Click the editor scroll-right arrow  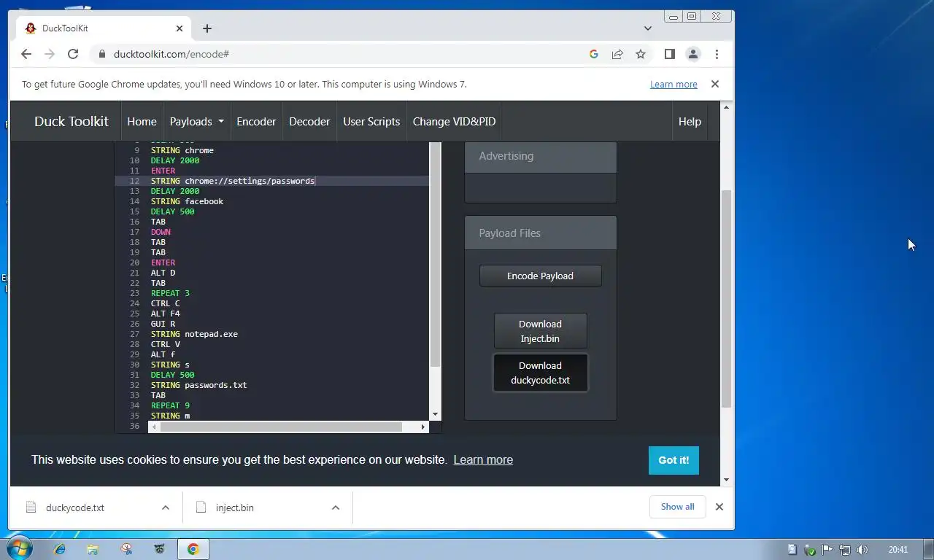click(x=423, y=427)
